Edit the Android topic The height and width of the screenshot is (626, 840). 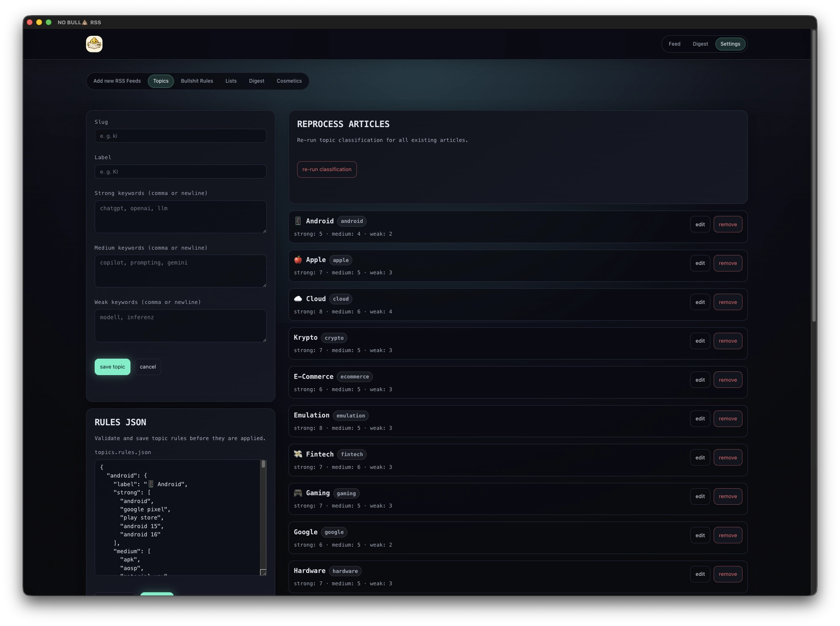(700, 224)
